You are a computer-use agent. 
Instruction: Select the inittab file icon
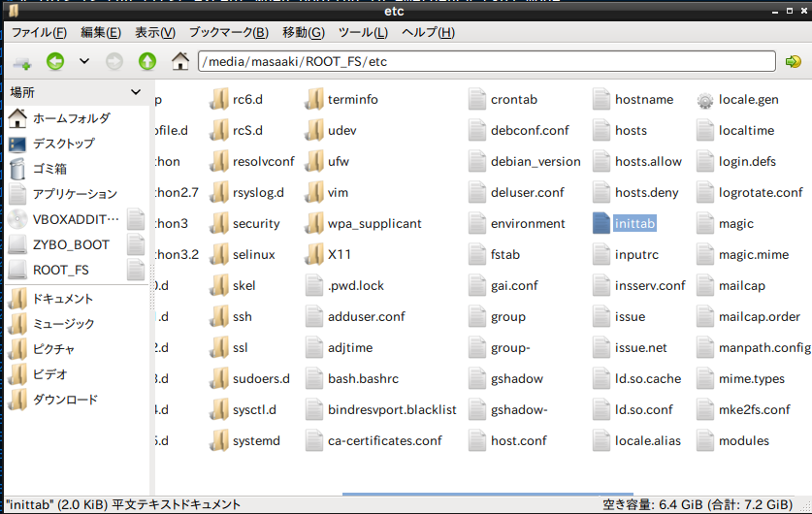[601, 223]
